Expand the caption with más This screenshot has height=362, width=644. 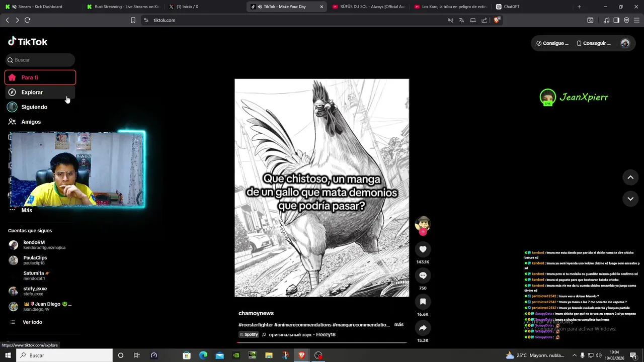(x=399, y=324)
